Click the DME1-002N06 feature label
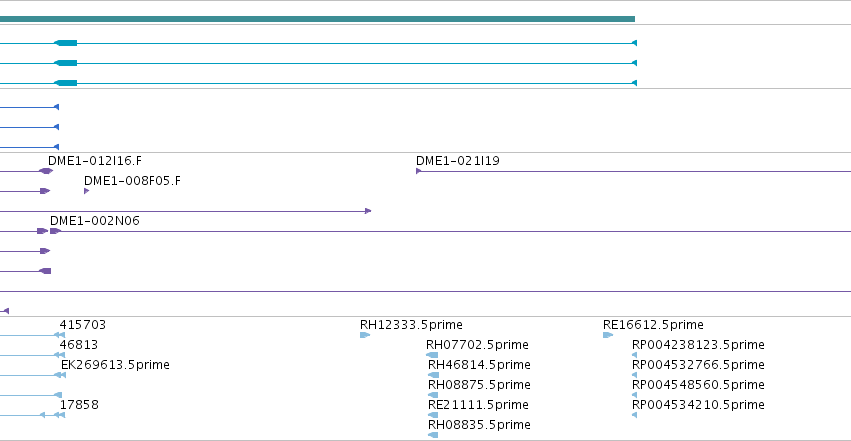Viewport: 851px width, 441px height. coord(95,221)
